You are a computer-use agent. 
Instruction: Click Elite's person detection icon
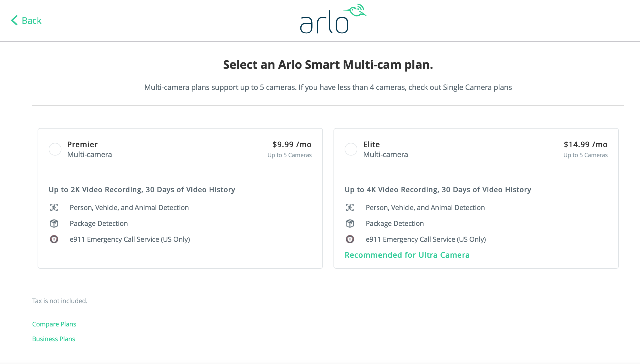(x=350, y=207)
